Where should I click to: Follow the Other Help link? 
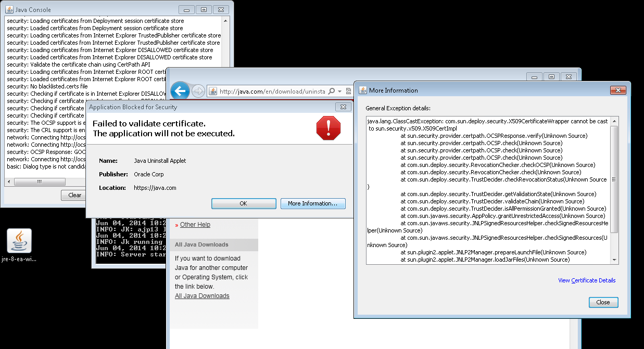[195, 225]
